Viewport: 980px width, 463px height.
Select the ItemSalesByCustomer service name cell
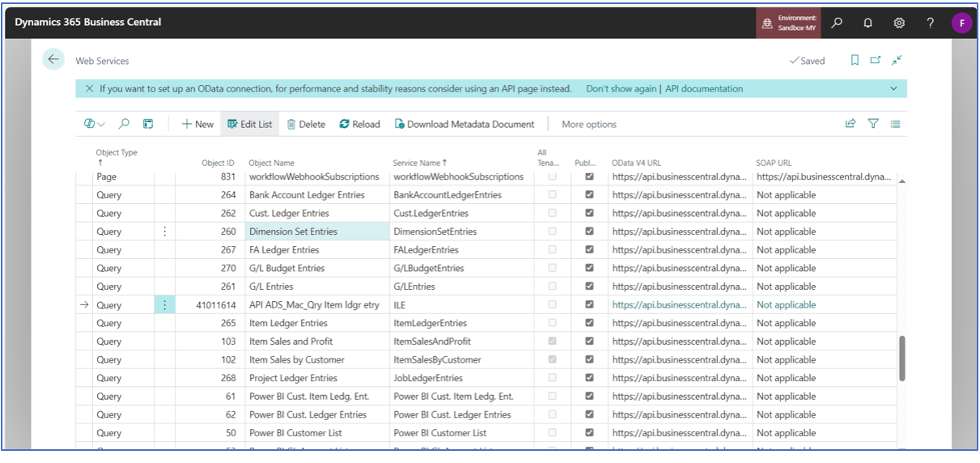tap(461, 359)
